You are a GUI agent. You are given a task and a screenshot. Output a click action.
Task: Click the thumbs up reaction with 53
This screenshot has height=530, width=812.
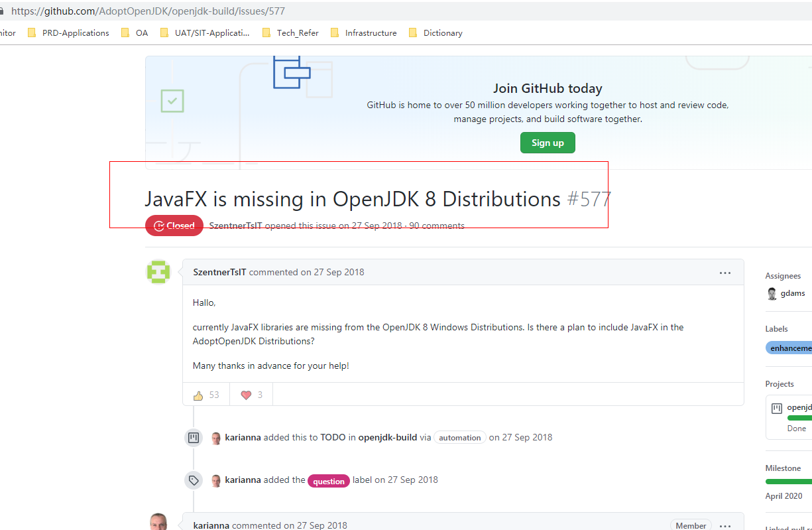pyautogui.click(x=206, y=395)
